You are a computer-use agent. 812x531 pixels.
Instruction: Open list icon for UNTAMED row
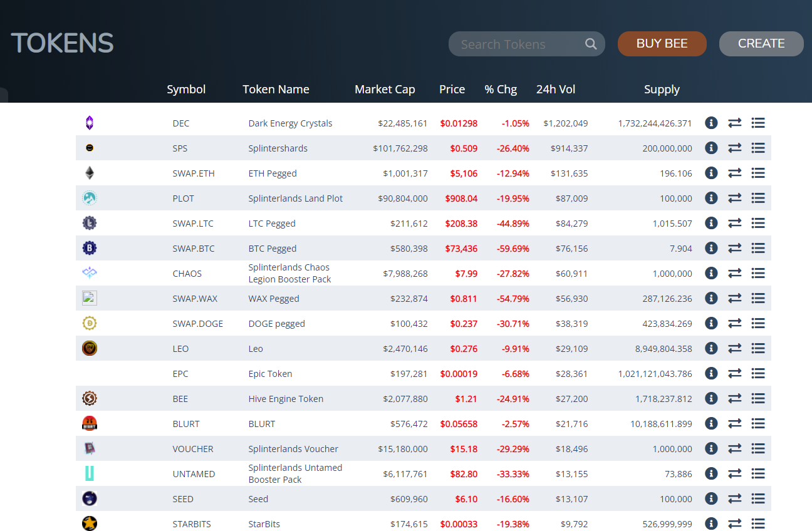pos(758,473)
